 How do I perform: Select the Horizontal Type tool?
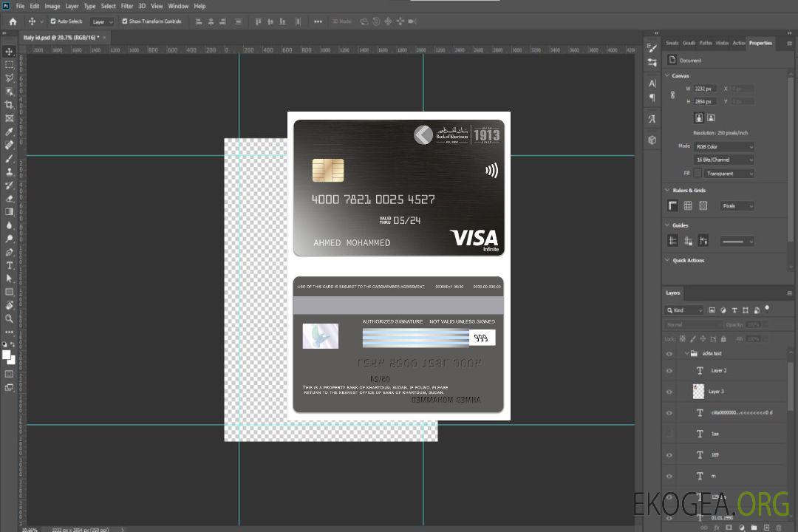click(9, 265)
